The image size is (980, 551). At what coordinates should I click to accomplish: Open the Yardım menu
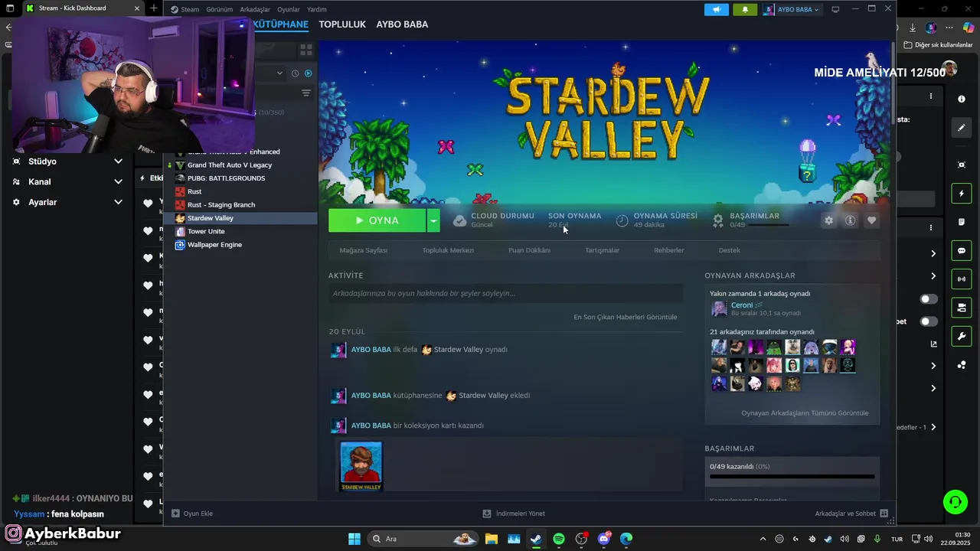click(x=316, y=9)
